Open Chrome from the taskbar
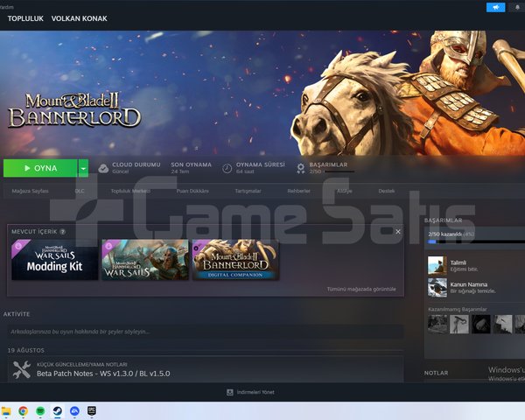 pos(23,411)
